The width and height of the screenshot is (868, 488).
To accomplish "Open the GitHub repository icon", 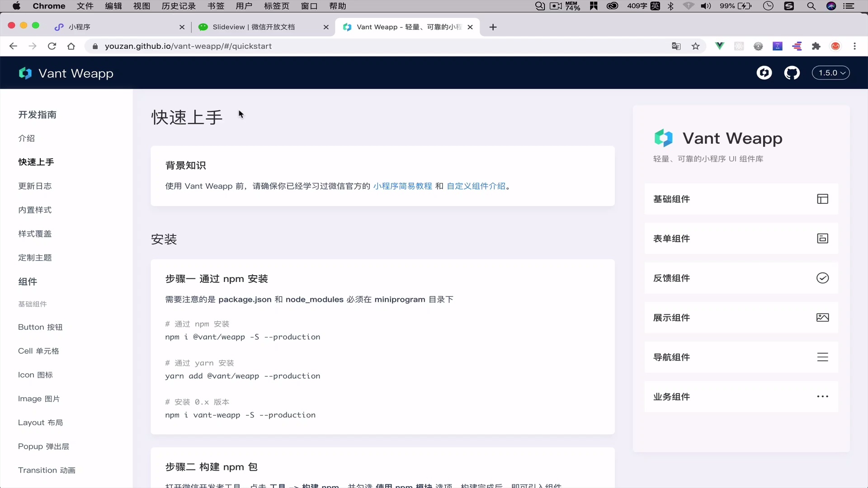I will click(x=792, y=73).
